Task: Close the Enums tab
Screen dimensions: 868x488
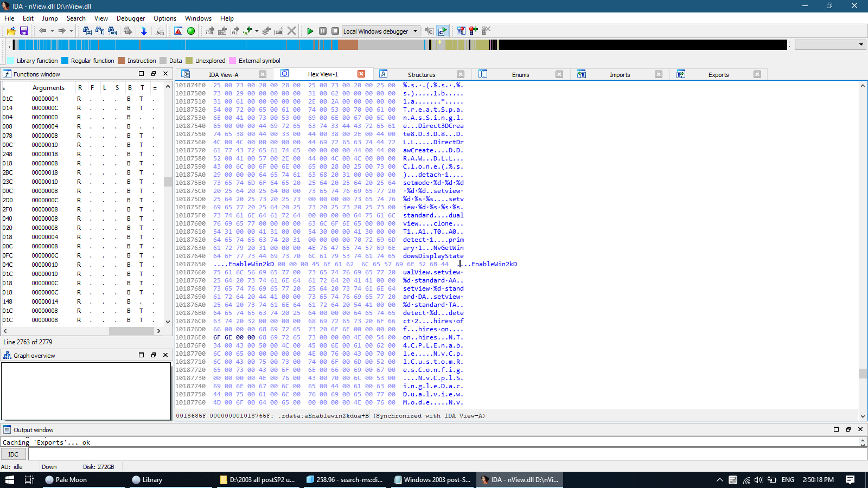Action: pyautogui.click(x=559, y=74)
